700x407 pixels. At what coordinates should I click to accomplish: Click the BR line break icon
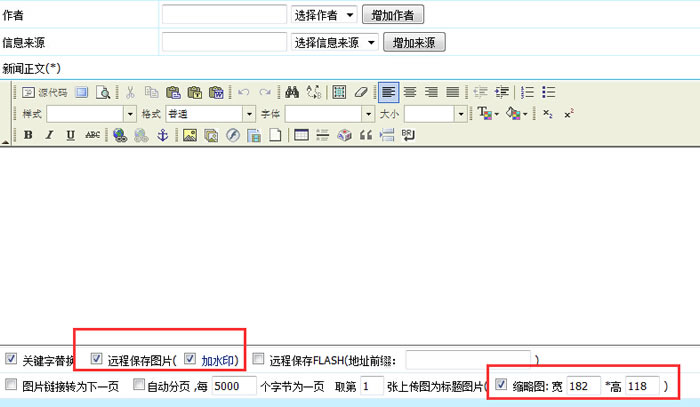point(408,135)
